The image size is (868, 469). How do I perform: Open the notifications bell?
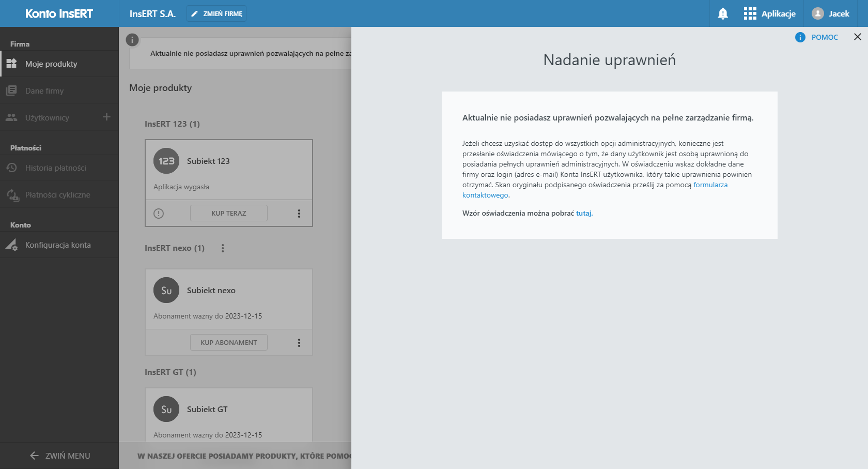(x=723, y=14)
